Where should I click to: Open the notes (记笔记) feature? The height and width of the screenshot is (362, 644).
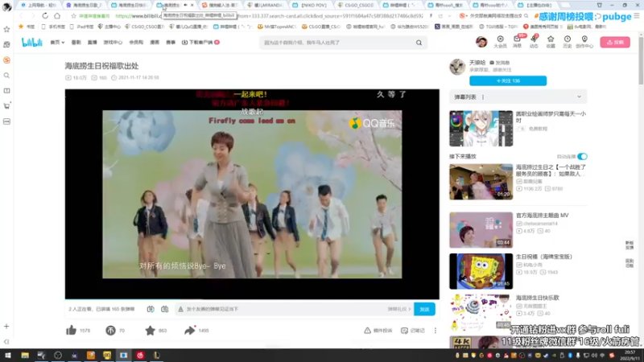click(413, 331)
